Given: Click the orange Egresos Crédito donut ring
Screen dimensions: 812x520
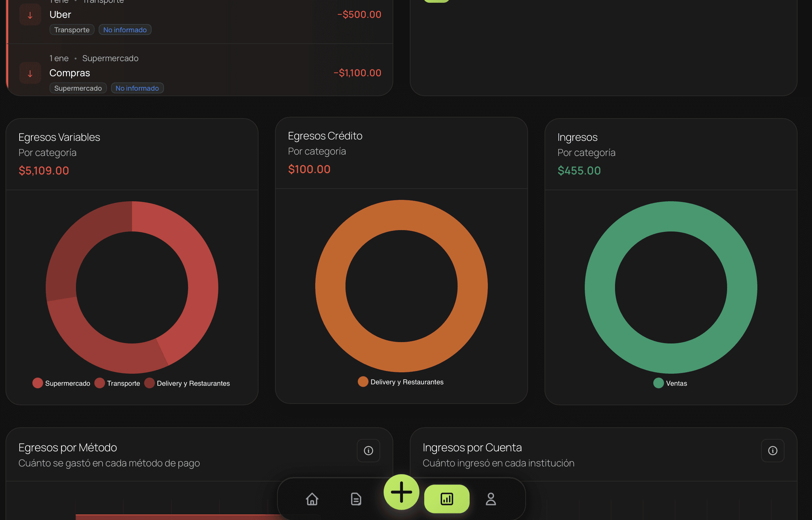Looking at the screenshot, I should click(x=401, y=215).
